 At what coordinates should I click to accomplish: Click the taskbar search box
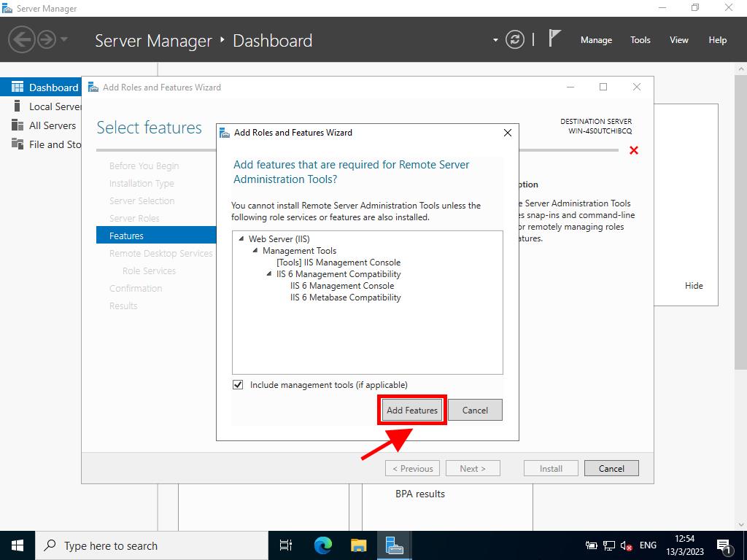coord(152,545)
